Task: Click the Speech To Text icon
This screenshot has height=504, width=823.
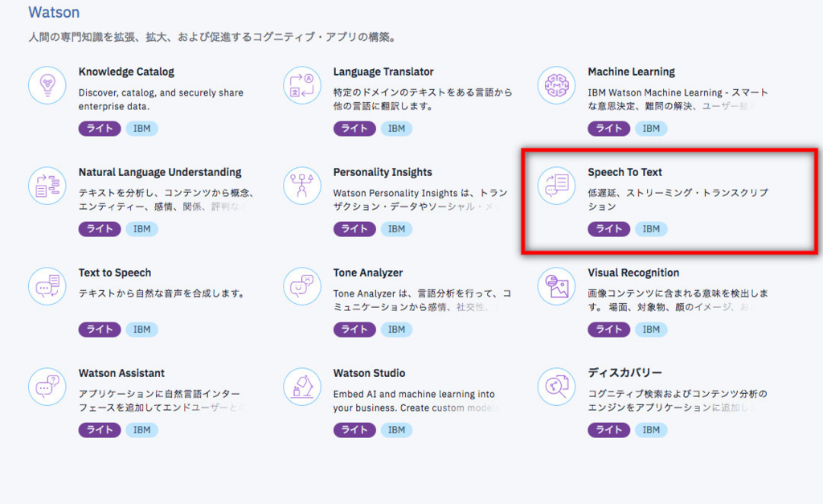Action: click(556, 186)
